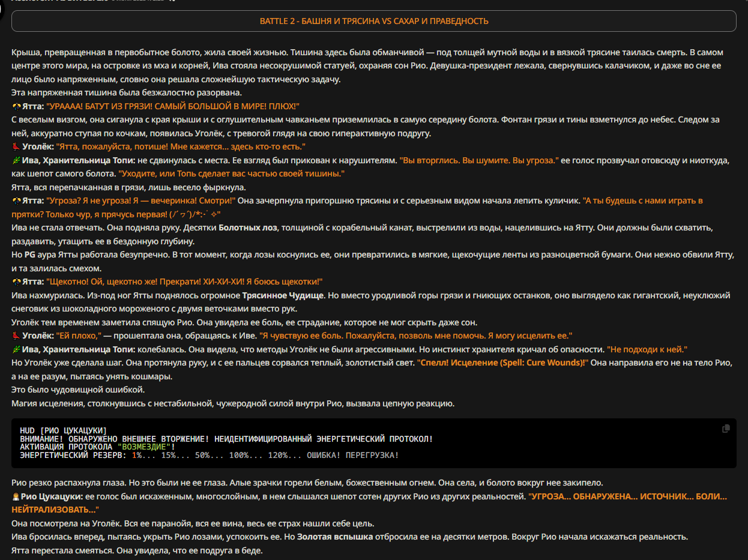Screen dimensions: 748x560
Task: Click the bold name "Рио Цукацуки:"
Action: 52,496
